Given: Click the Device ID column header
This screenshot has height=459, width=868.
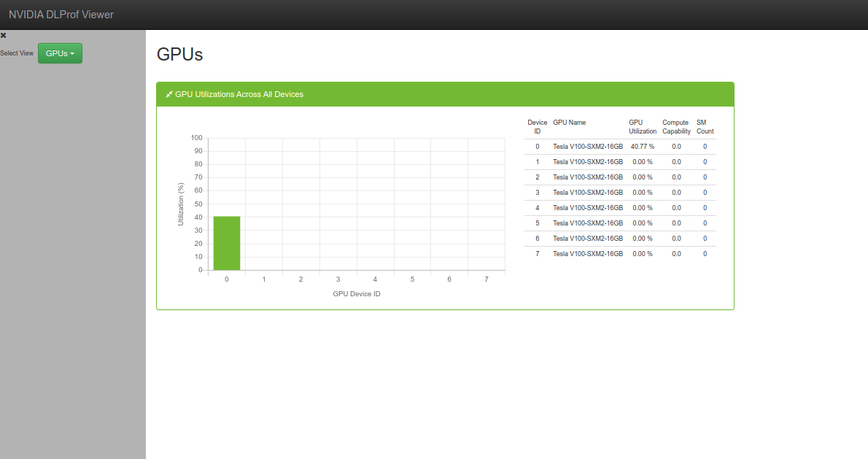Looking at the screenshot, I should [x=537, y=127].
